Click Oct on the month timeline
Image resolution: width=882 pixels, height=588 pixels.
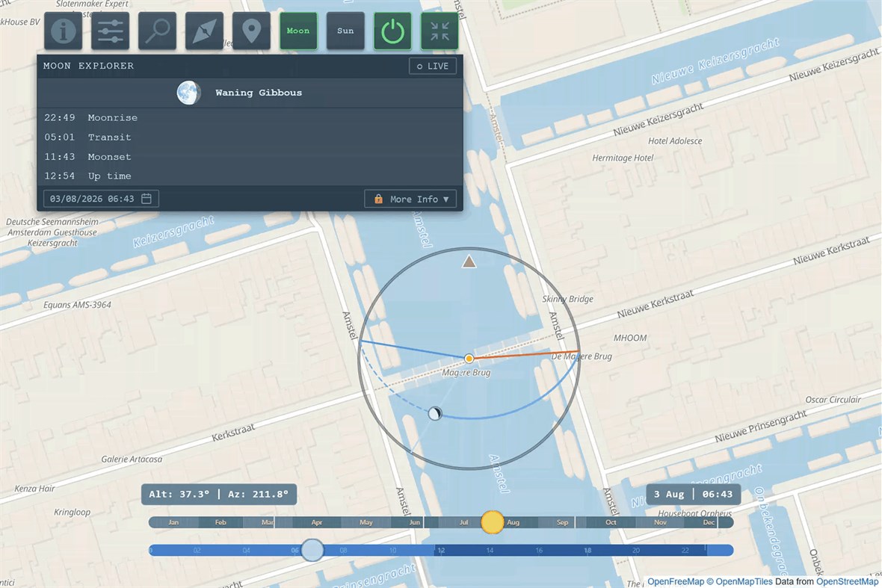(x=611, y=522)
